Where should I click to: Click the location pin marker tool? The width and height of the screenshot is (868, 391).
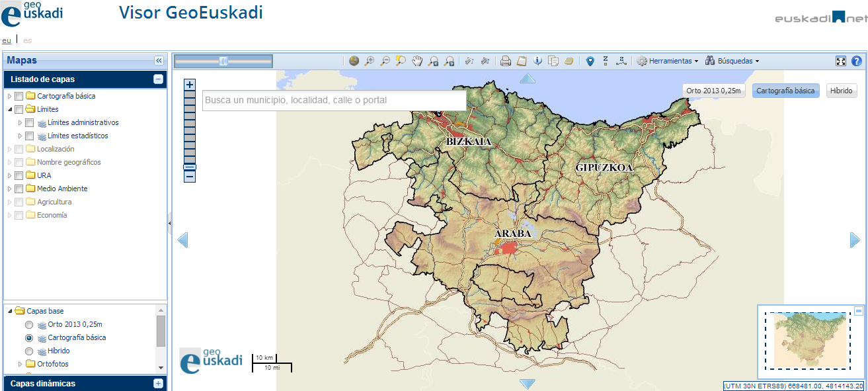coord(590,61)
